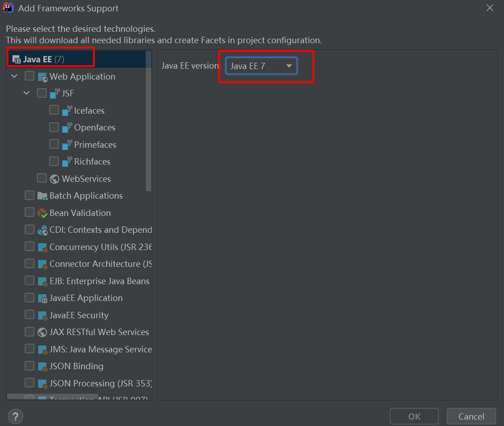This screenshot has height=426, width=504.
Task: Enable the JSF checkbox
Action: coord(42,93)
